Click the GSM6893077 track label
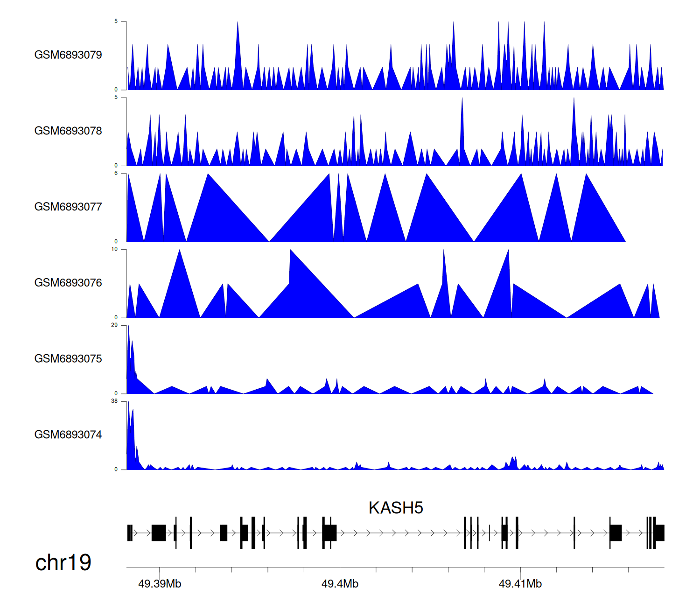This screenshot has height=616, width=700. coord(68,207)
